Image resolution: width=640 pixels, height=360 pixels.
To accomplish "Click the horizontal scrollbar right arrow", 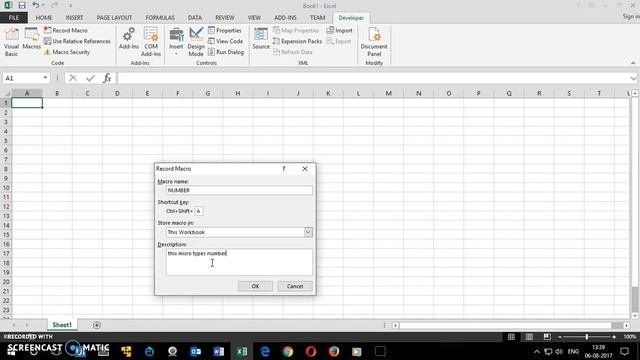I will click(626, 325).
